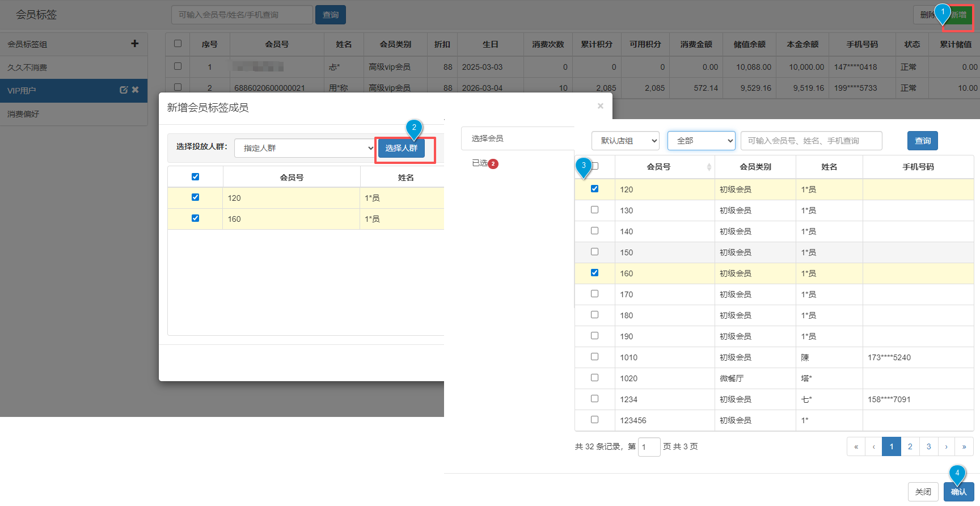The image size is (980, 506).
Task: Select the 选择会员 tab
Action: [x=487, y=138]
